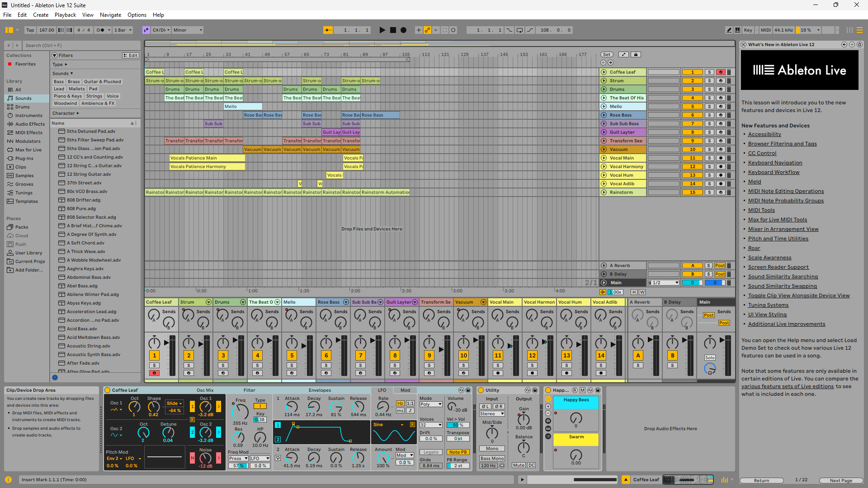Open the Playback menu
The height and width of the screenshot is (488, 868).
(x=65, y=15)
